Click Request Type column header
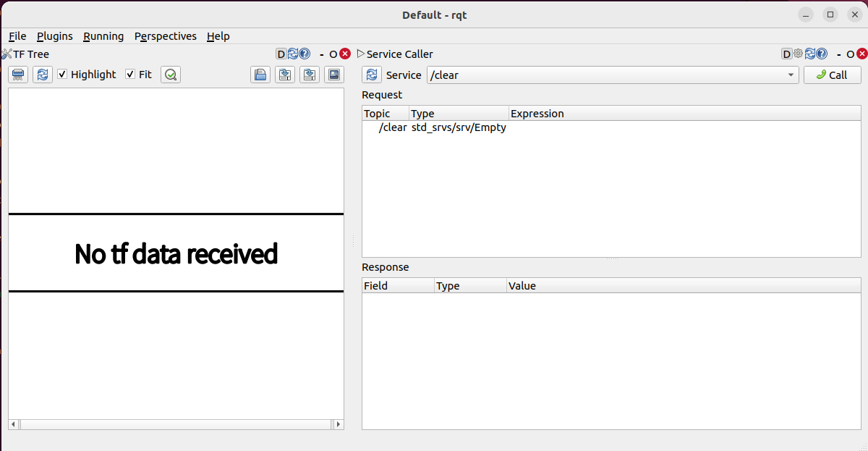The height and width of the screenshot is (451, 868). tap(459, 114)
